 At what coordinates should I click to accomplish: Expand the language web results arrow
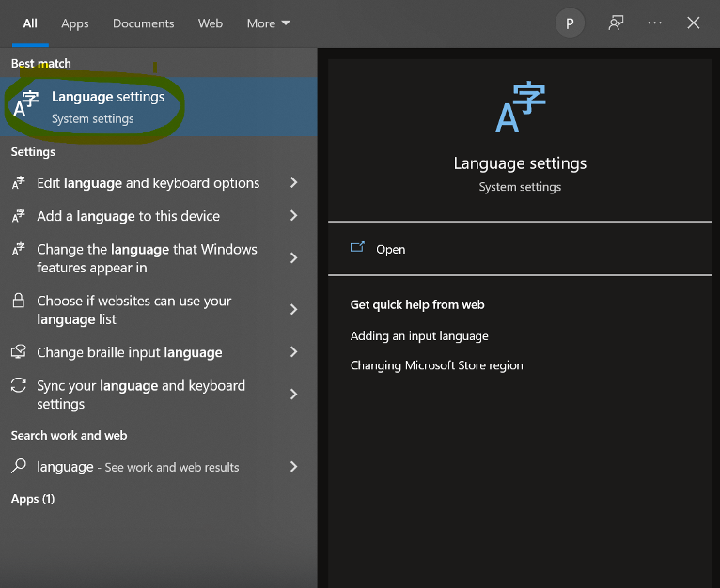click(294, 467)
